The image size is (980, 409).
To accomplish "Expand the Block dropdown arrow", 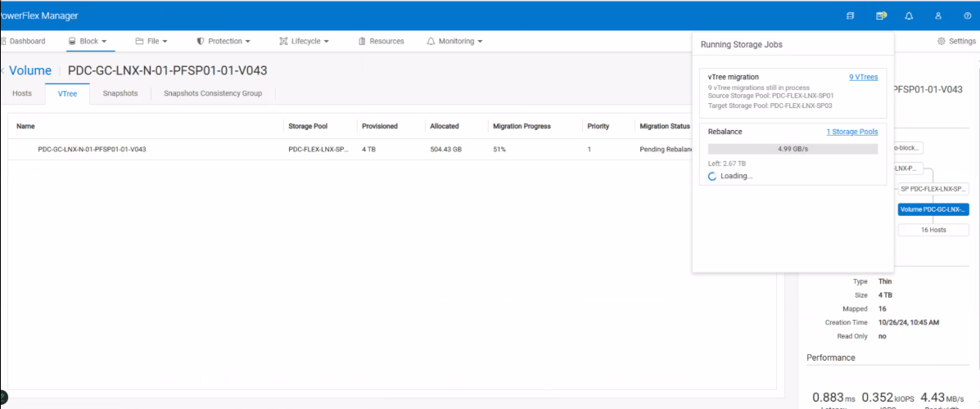I will tap(104, 41).
